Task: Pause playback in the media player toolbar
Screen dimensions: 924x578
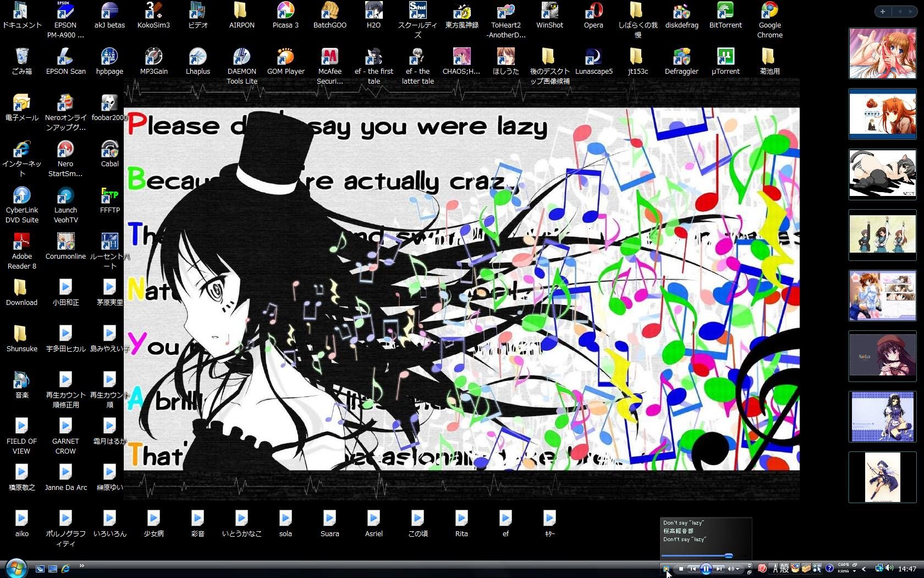Action: 706,569
